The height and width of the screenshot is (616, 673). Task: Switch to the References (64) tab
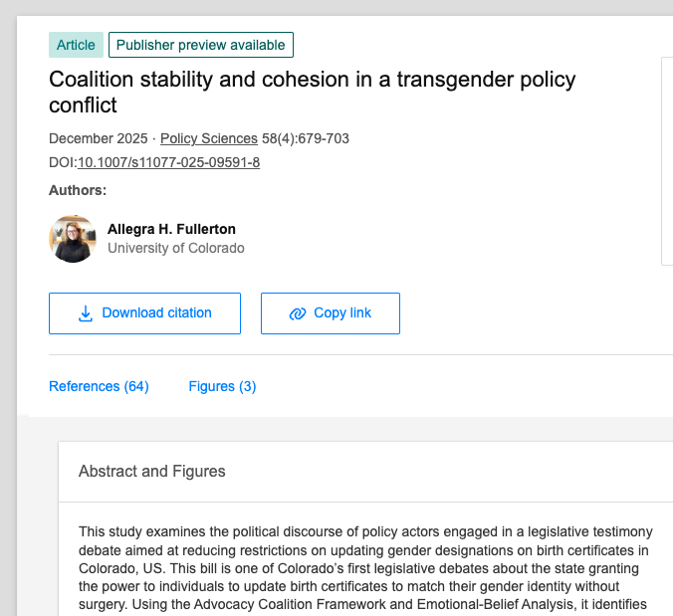(x=99, y=386)
